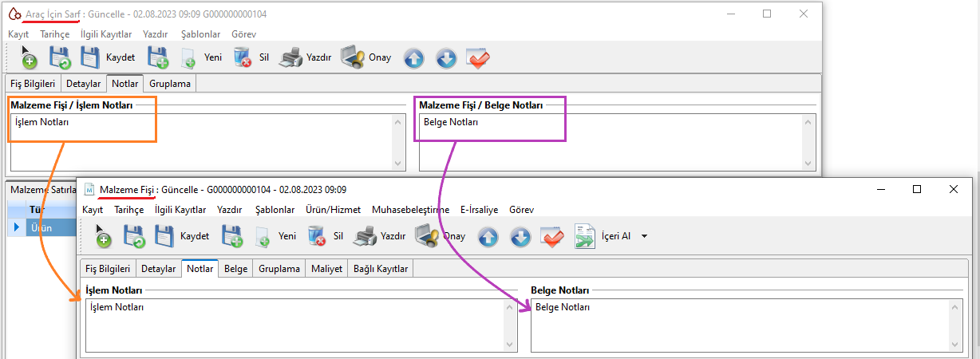The height and width of the screenshot is (359, 980).
Task: Click Sil trash icon in Malzeme Fişi window
Action: tap(317, 236)
